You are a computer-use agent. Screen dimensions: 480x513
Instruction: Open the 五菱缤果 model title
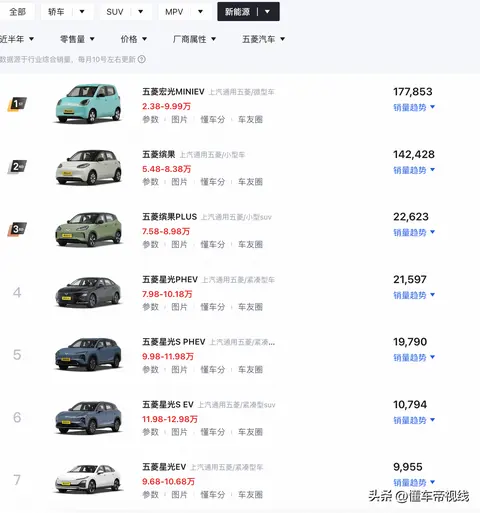(159, 154)
